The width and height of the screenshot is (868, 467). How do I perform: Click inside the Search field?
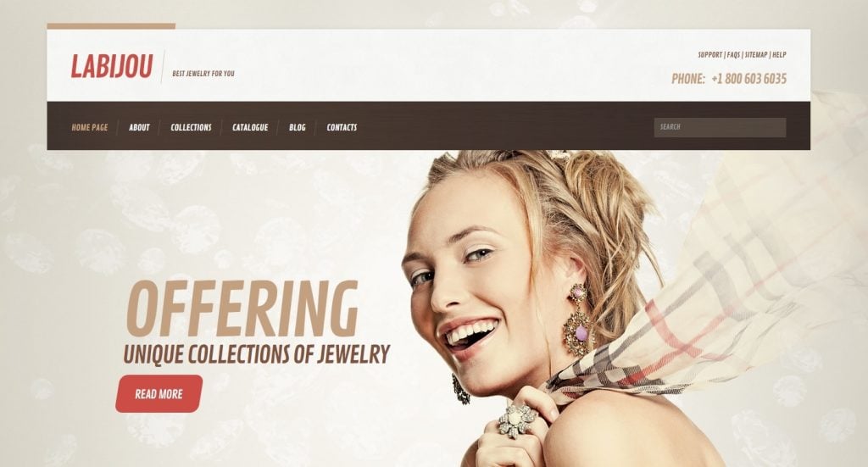click(x=720, y=127)
